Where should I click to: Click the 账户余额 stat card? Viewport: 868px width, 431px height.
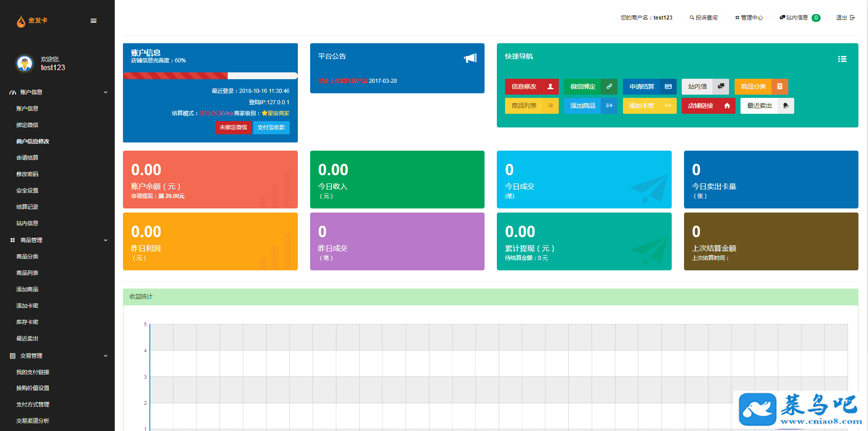[x=210, y=179]
